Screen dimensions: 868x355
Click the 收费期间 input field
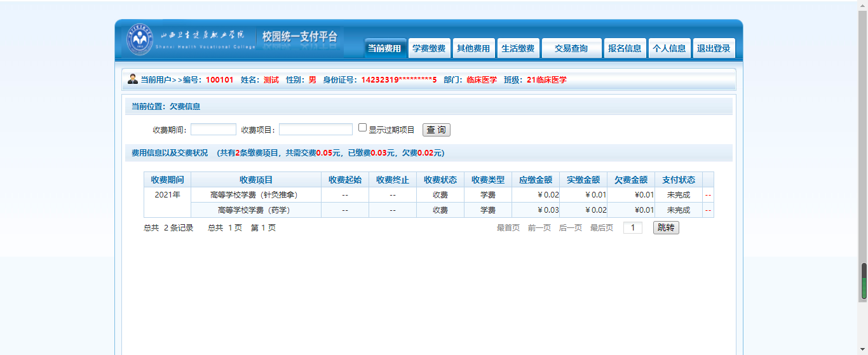213,130
